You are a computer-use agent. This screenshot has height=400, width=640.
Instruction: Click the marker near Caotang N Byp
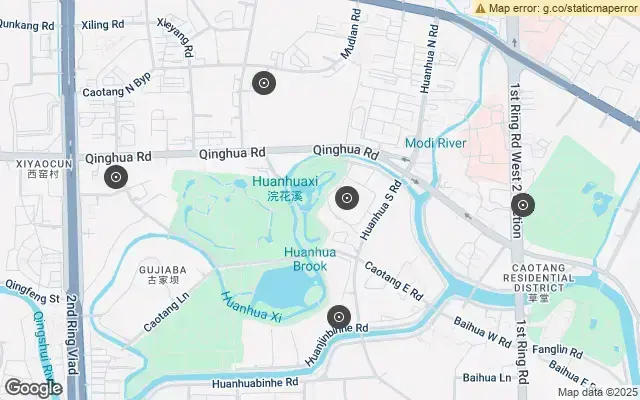pos(264,83)
